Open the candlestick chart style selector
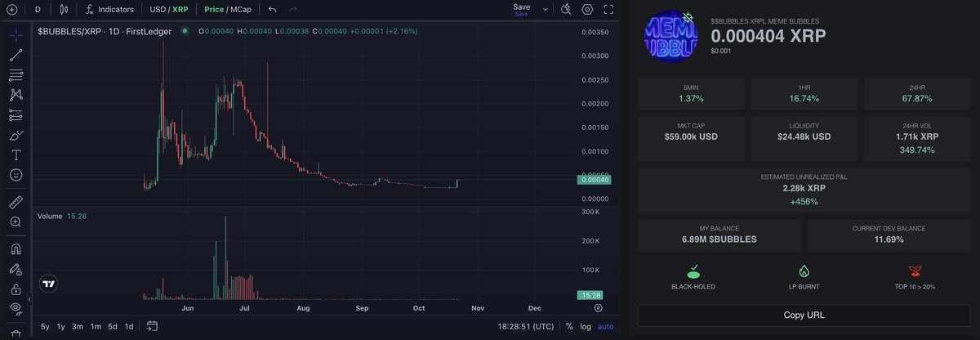The width and height of the screenshot is (980, 340). point(65,9)
